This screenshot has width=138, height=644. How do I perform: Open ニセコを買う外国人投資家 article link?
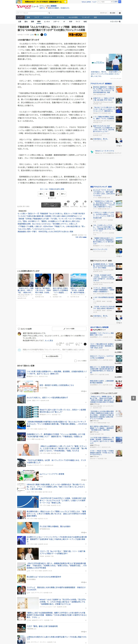click(x=57, y=372)
